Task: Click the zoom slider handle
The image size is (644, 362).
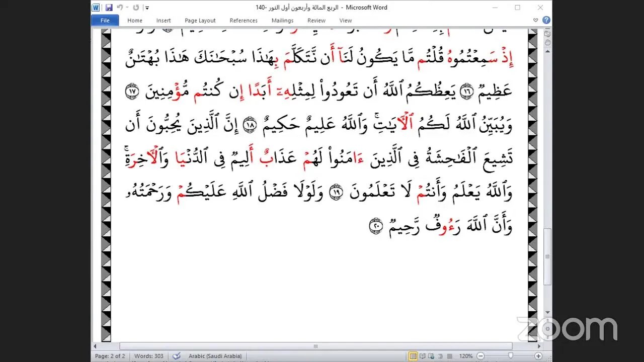Action: coord(511,356)
